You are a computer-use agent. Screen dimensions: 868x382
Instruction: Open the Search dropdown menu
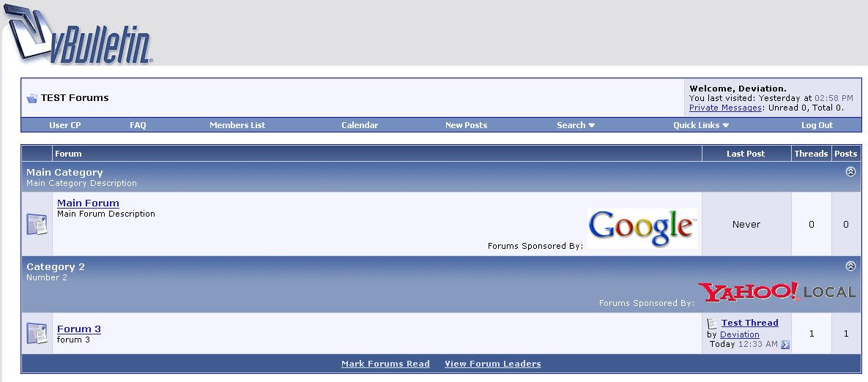576,125
